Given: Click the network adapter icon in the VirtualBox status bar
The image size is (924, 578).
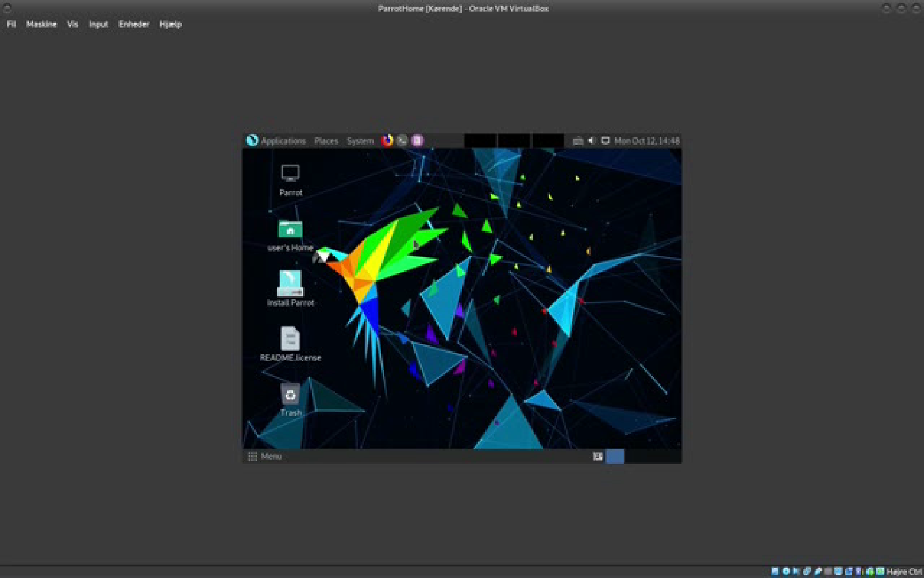Looking at the screenshot, I should pyautogui.click(x=807, y=572).
